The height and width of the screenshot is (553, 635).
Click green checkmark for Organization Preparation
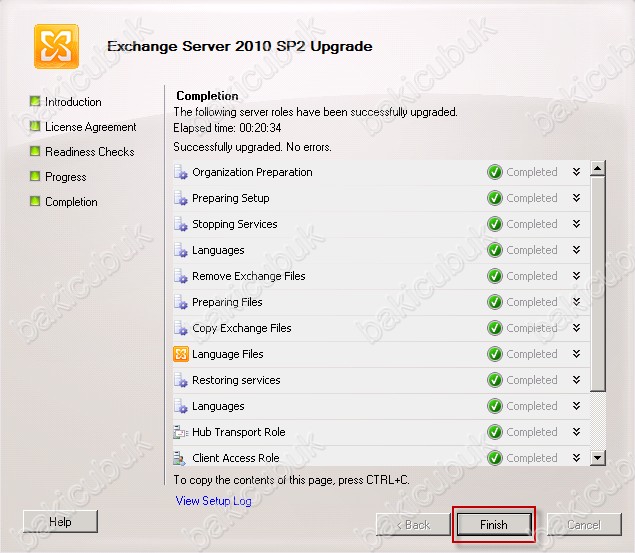[494, 172]
